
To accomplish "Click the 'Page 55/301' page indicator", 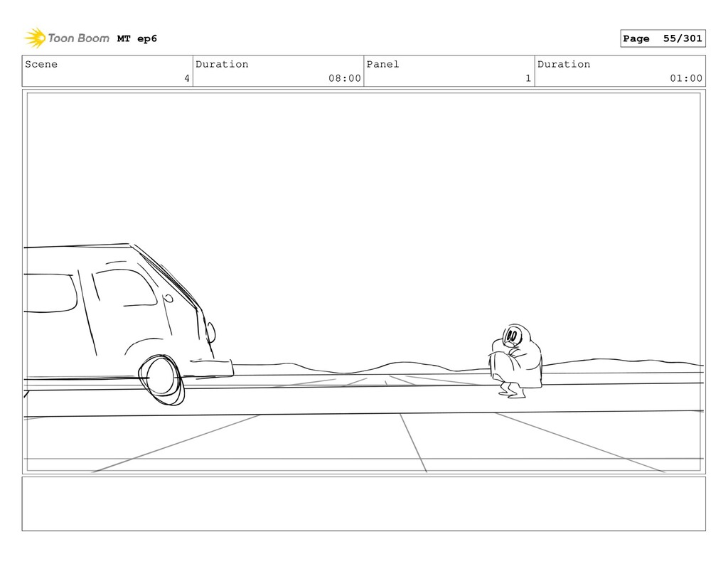I will point(663,38).
